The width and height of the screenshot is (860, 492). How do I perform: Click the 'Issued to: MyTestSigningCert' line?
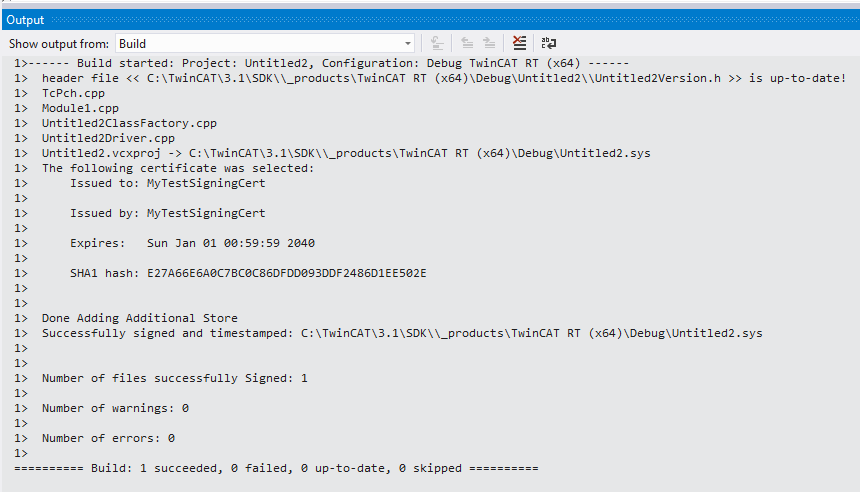click(167, 183)
